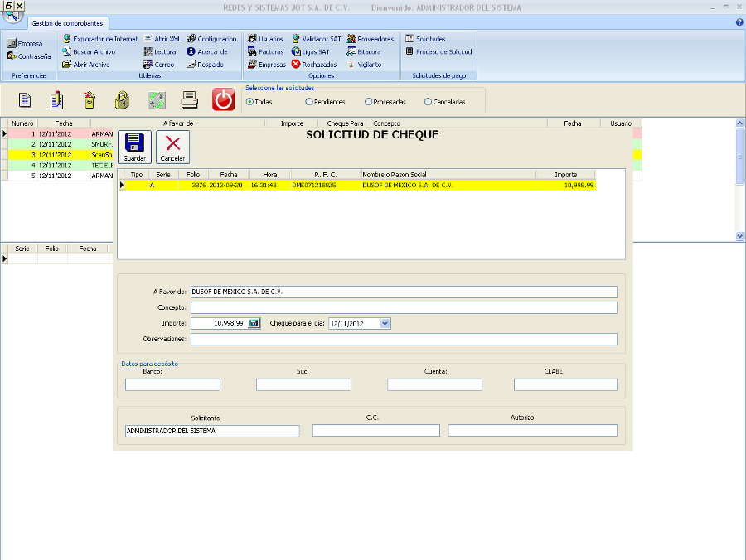Select the Canceladas radio button

click(x=428, y=102)
